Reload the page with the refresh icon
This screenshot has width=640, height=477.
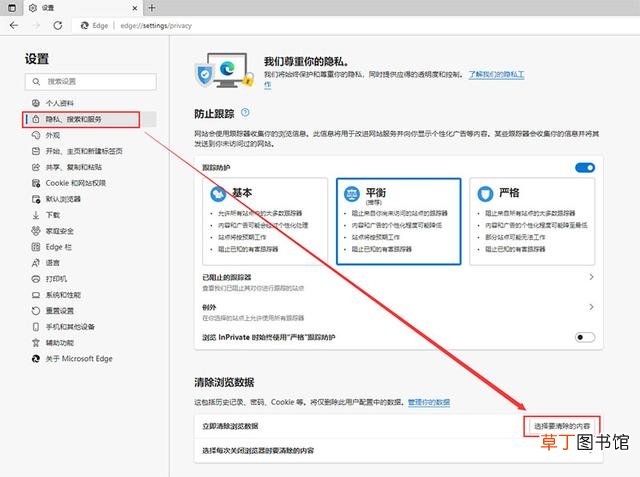[58, 25]
